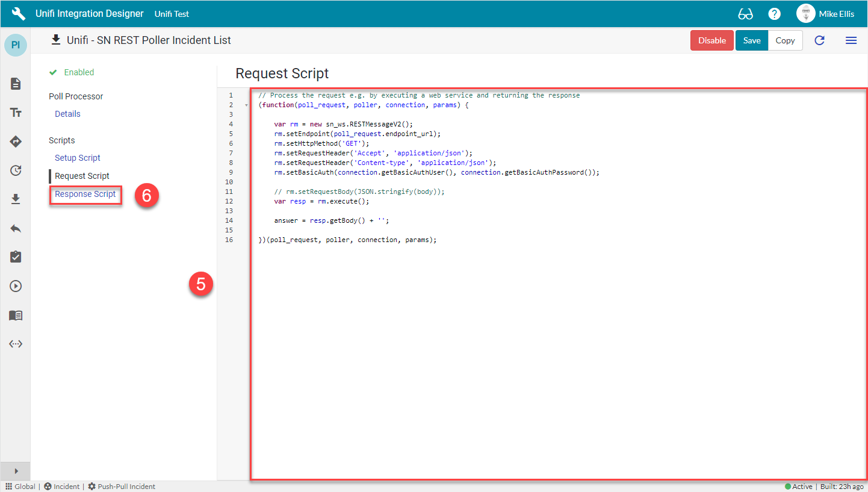The height and width of the screenshot is (492, 868).
Task: Click the Pollers download icon in sidebar
Action: coord(15,199)
